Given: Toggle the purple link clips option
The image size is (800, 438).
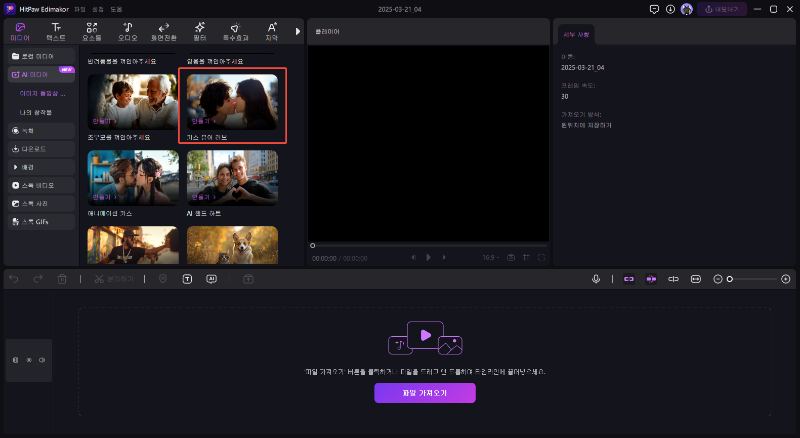Looking at the screenshot, I should 629,279.
